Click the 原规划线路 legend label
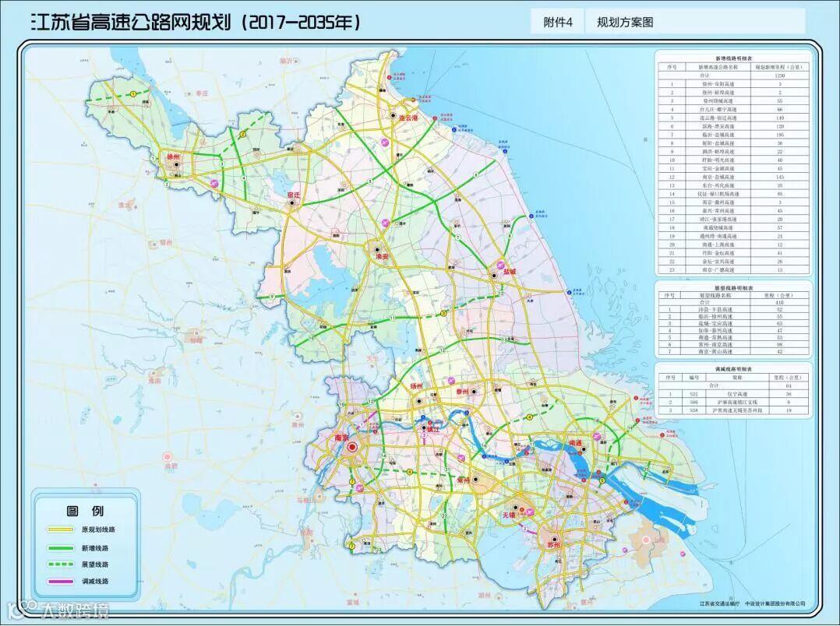840x626 pixels. [x=98, y=529]
